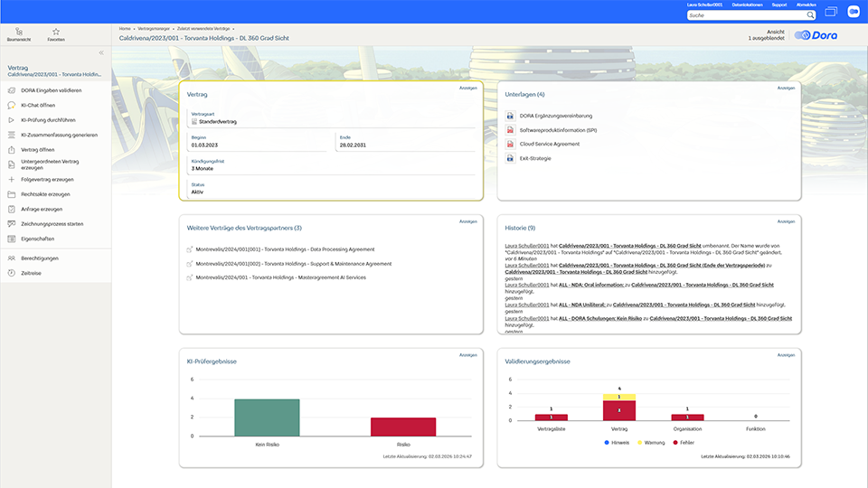
Task: Open the Cloud Service Agreement PDF
Action: (549, 144)
